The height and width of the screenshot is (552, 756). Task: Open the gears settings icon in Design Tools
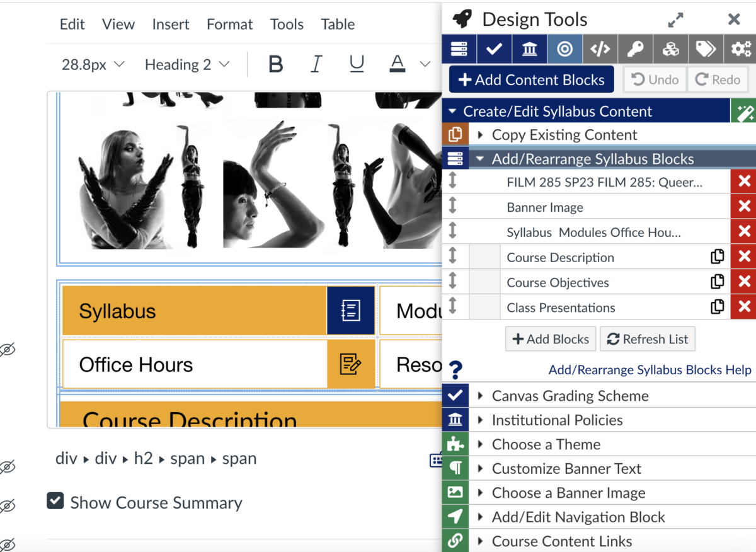pyautogui.click(x=741, y=49)
